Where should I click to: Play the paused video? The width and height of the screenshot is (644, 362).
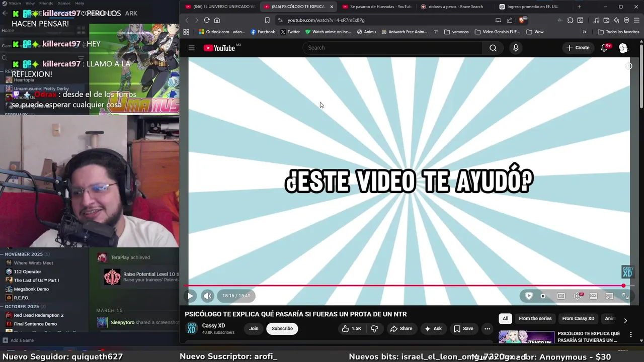[190, 296]
